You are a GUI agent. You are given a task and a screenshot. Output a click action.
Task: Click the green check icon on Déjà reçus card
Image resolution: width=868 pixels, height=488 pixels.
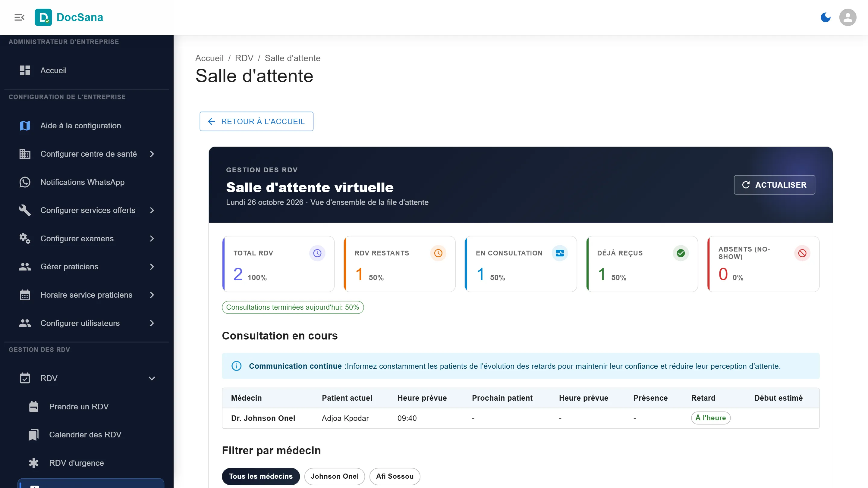click(681, 253)
